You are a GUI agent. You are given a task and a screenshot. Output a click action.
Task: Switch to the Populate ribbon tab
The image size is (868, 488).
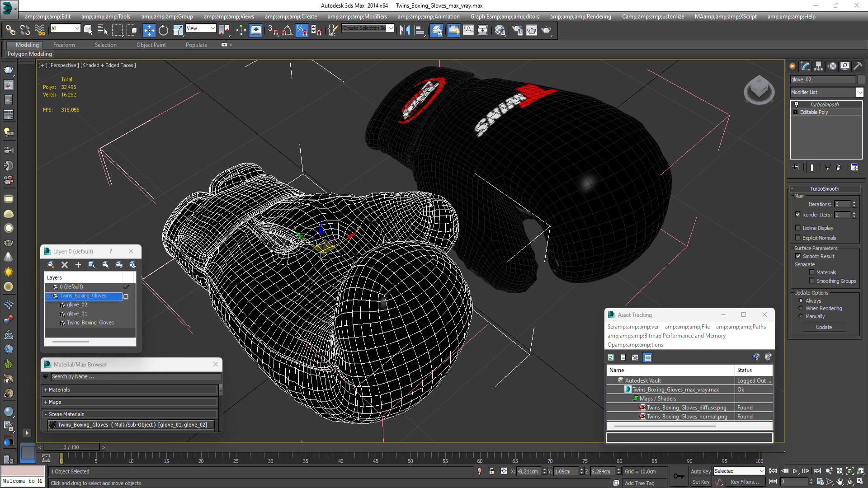[x=196, y=45]
